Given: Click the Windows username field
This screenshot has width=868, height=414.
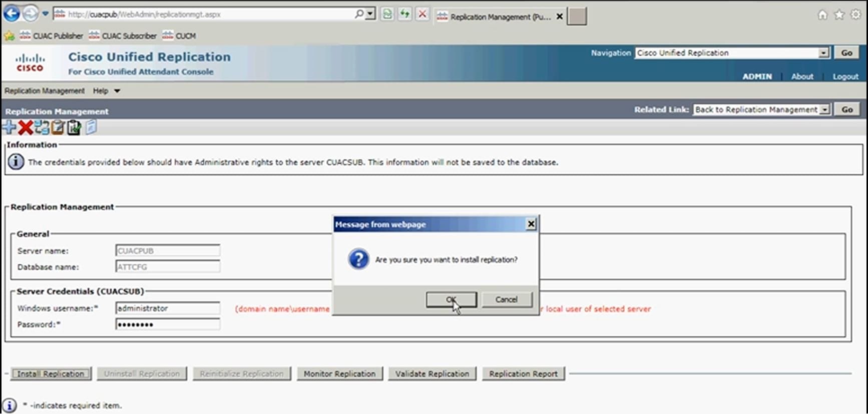Looking at the screenshot, I should click(168, 308).
